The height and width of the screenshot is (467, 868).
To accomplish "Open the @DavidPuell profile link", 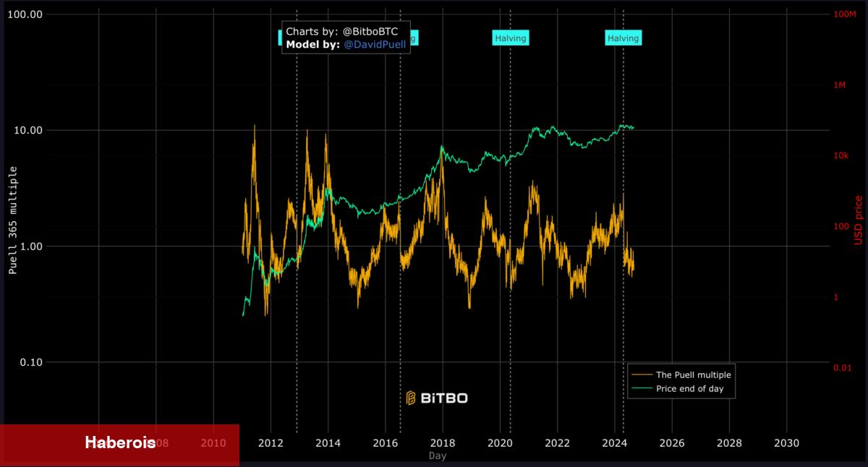I will point(375,44).
